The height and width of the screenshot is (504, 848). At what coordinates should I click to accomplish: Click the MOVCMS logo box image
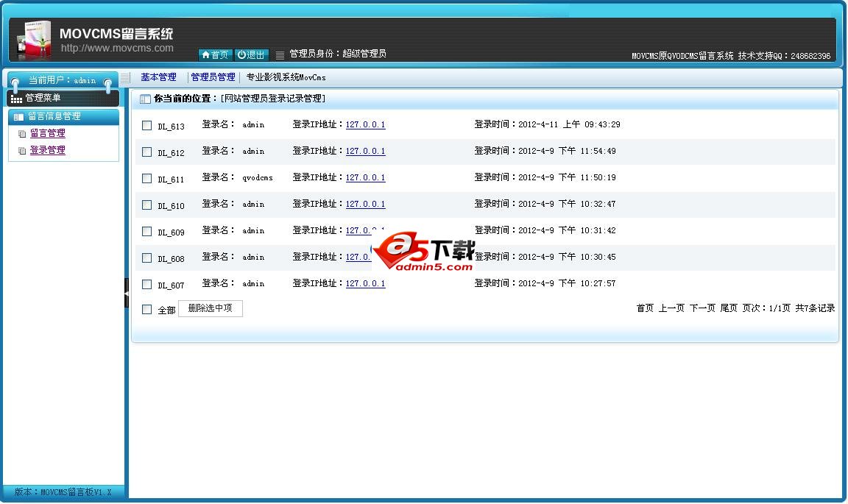(34, 39)
